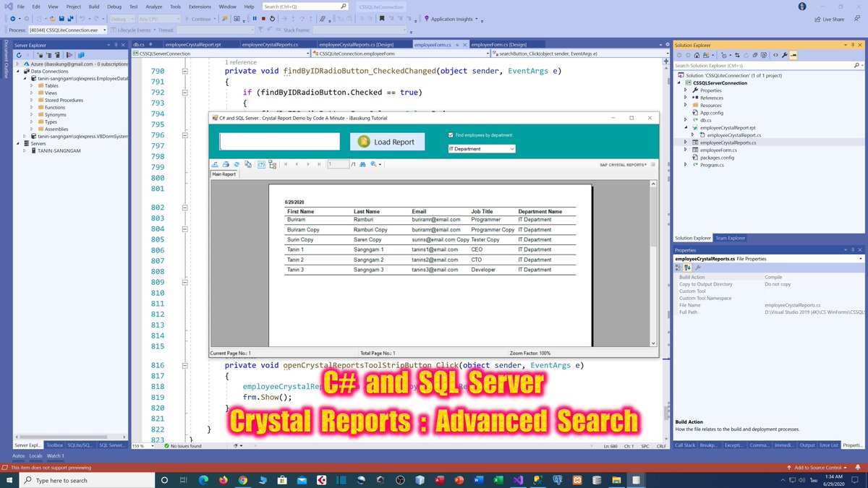
Task: Click the Pause debugging icon in Visual Studio
Action: click(255, 19)
